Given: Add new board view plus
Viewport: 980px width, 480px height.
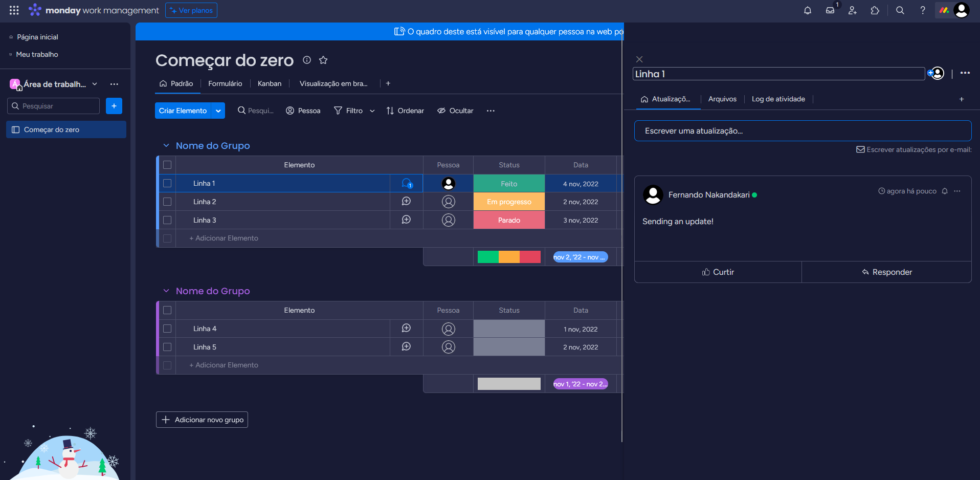Looking at the screenshot, I should [x=388, y=83].
